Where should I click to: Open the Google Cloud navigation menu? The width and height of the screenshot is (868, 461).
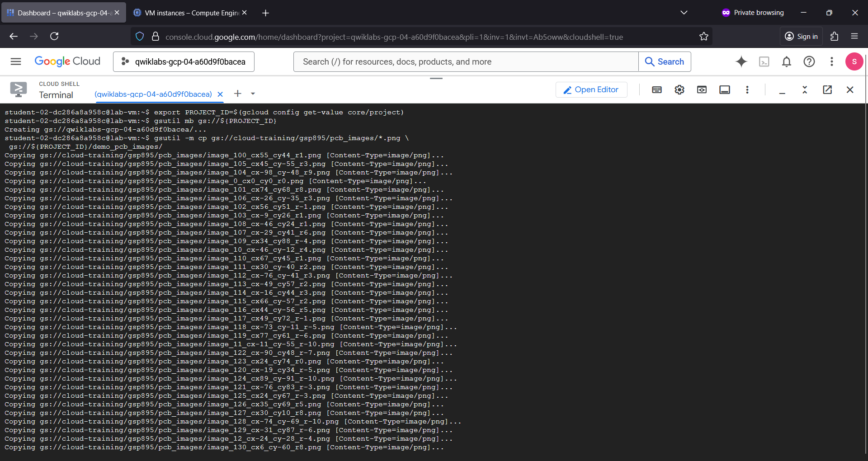pos(16,61)
